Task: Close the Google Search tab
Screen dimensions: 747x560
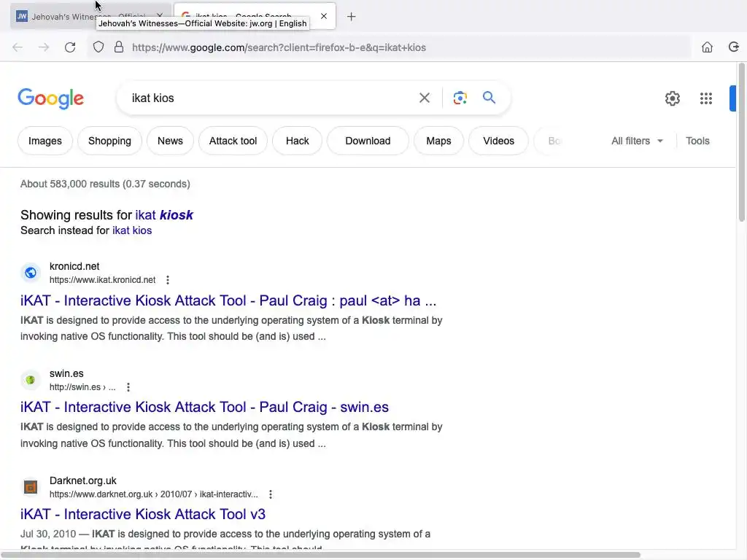Action: [324, 16]
